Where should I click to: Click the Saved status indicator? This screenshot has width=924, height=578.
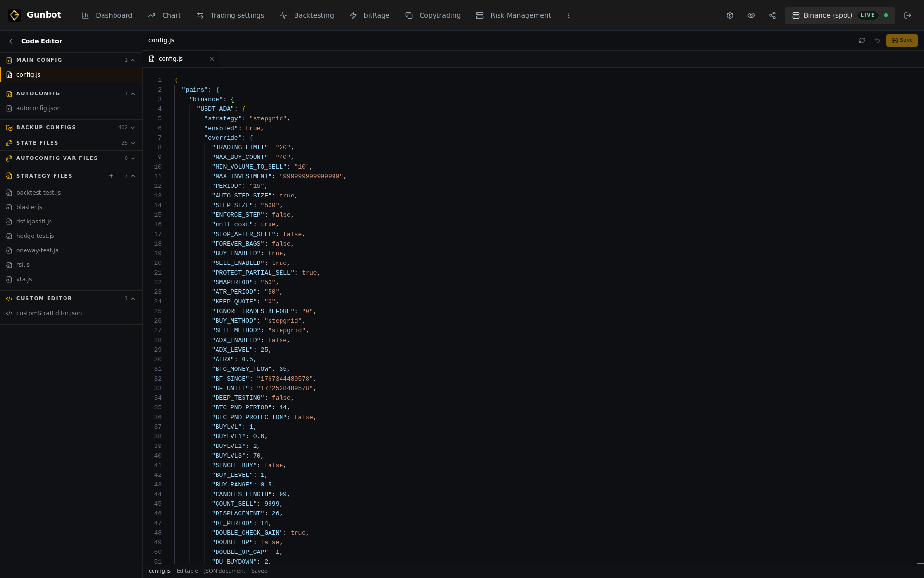pyautogui.click(x=259, y=571)
